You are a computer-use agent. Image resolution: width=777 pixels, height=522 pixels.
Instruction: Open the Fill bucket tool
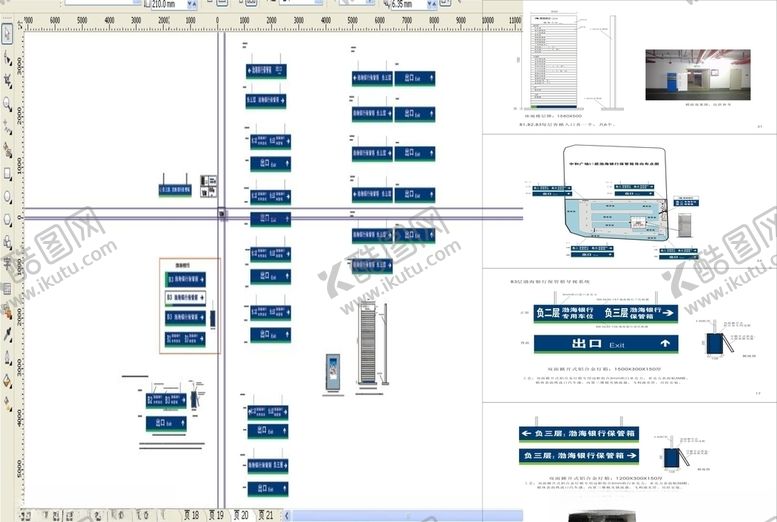tap(7, 381)
